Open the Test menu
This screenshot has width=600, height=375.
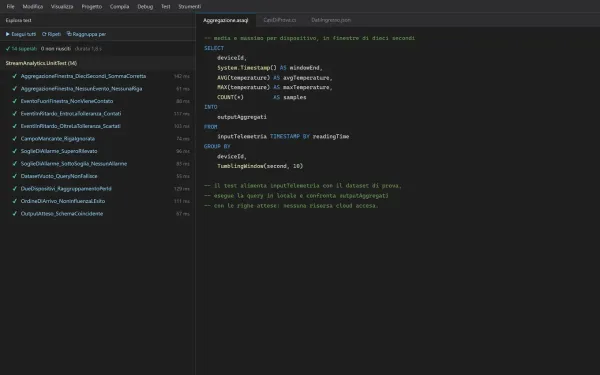(165, 7)
